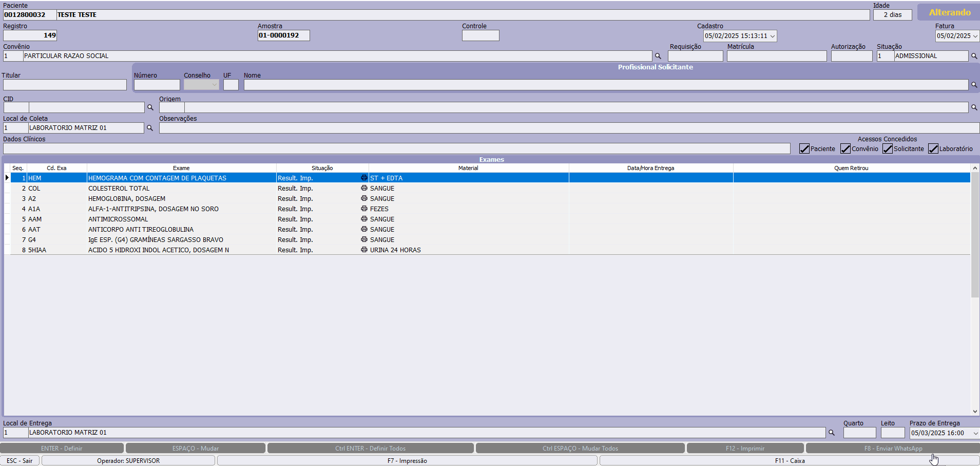Image resolution: width=980 pixels, height=466 pixels.
Task: Expand the Prazo de Entrega dropdown
Action: [x=975, y=433]
